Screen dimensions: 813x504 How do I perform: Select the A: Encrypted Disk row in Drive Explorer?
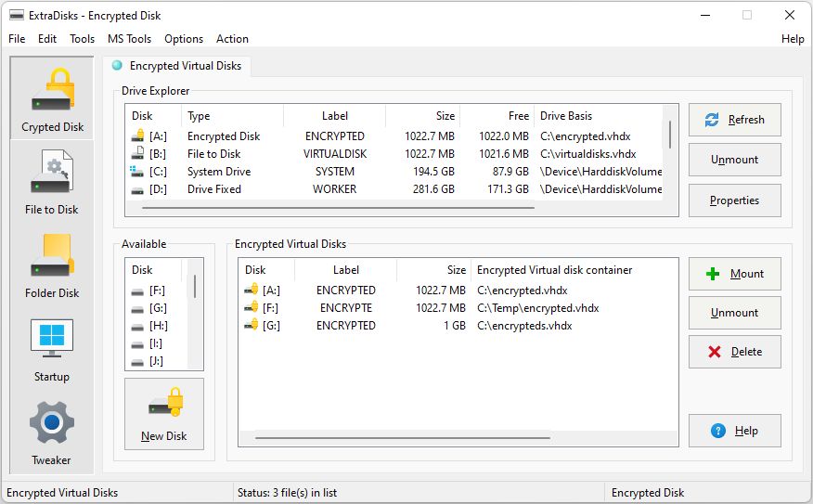coord(223,136)
